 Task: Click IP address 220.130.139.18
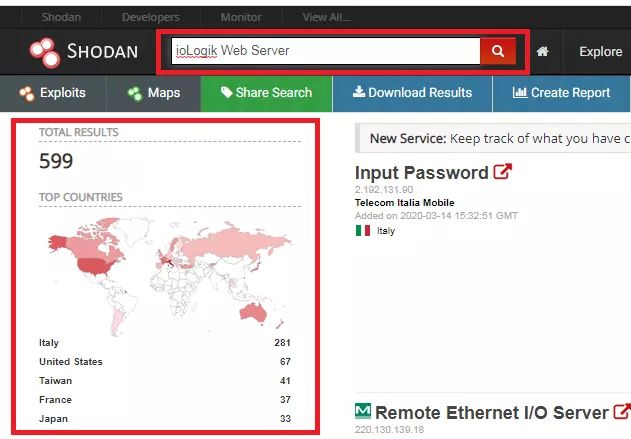point(389,430)
